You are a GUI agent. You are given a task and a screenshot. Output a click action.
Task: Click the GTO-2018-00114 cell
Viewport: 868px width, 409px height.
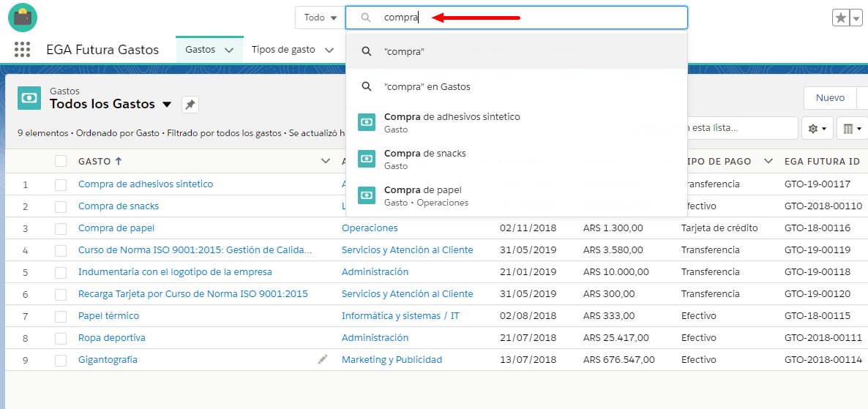click(823, 360)
